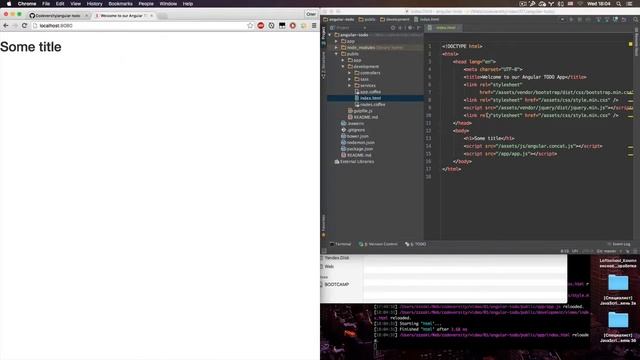This screenshot has height=360, width=640.
Task: Click Chrome's forward navigation arrow
Action: tap(15, 26)
